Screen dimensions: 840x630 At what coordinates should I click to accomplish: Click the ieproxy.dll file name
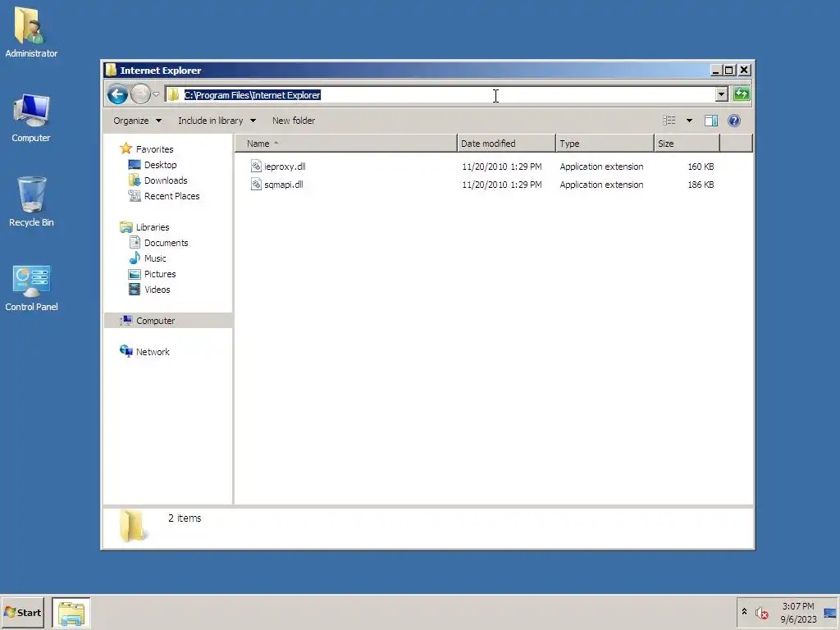[285, 167]
